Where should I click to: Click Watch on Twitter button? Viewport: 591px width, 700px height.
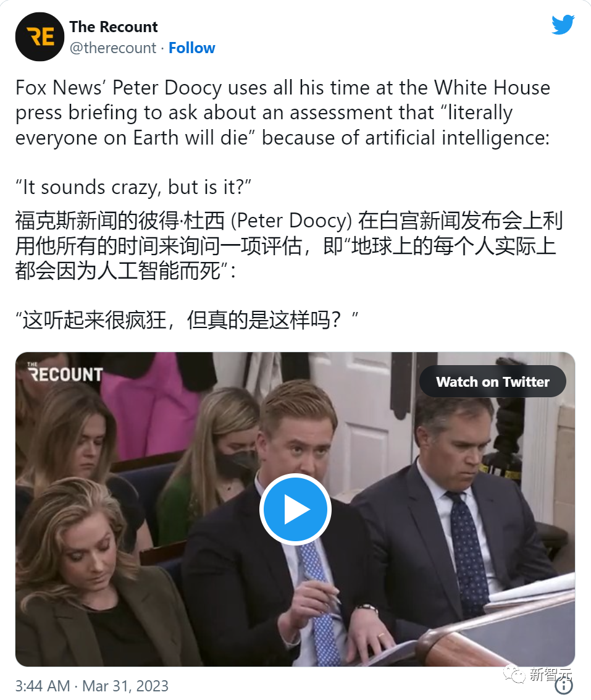click(x=492, y=382)
